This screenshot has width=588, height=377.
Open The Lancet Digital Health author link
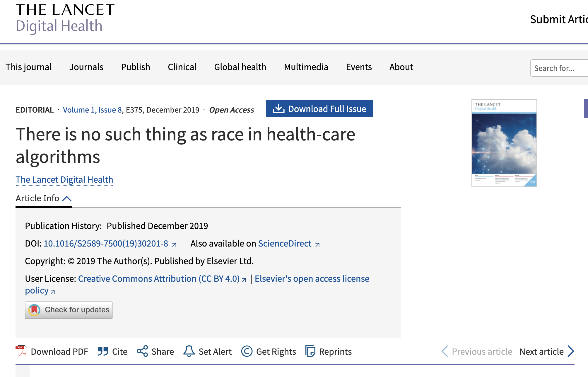tap(64, 179)
